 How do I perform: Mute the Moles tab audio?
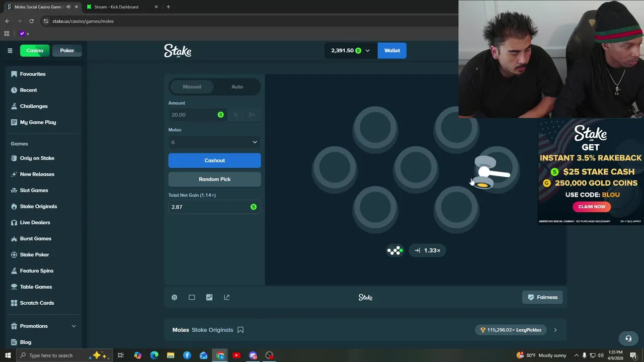pos(68,7)
